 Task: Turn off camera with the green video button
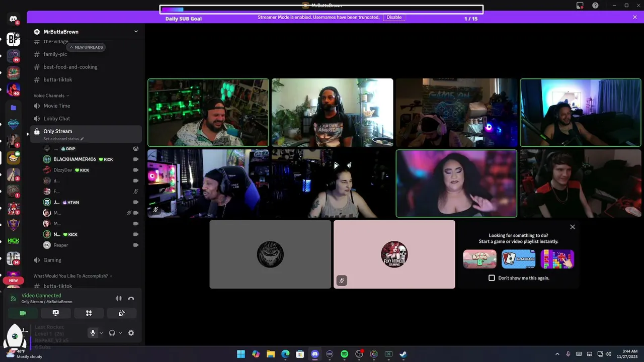[x=23, y=313]
